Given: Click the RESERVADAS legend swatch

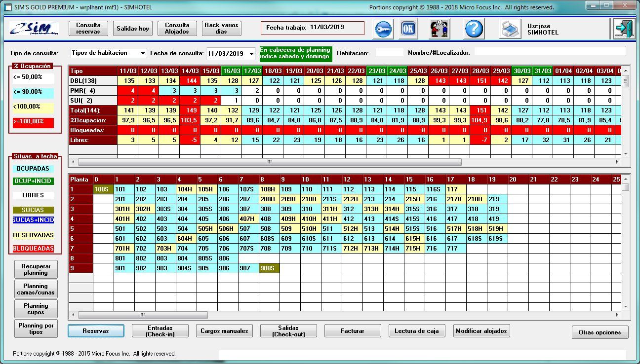Looking at the screenshot, I should click(x=34, y=235).
